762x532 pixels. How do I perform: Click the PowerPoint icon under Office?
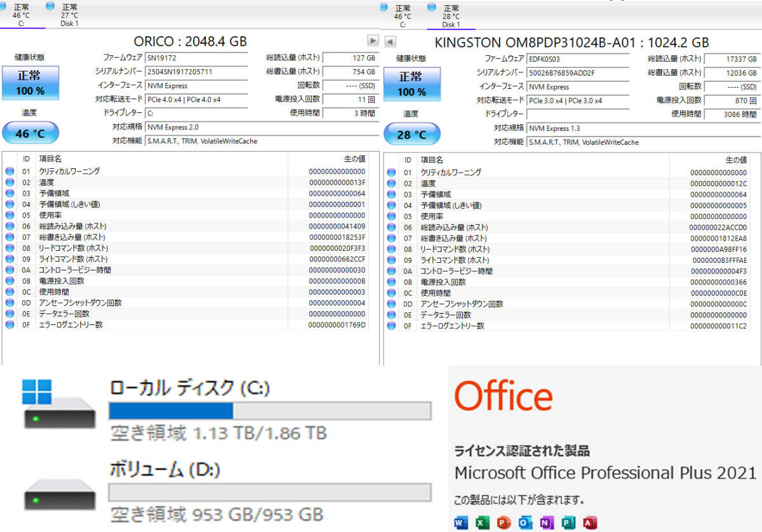(504, 522)
